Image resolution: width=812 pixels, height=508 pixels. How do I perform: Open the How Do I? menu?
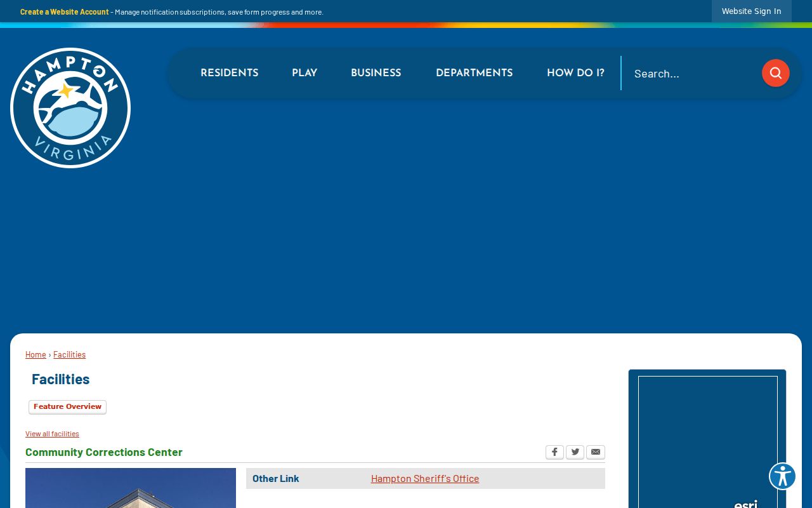(575, 73)
